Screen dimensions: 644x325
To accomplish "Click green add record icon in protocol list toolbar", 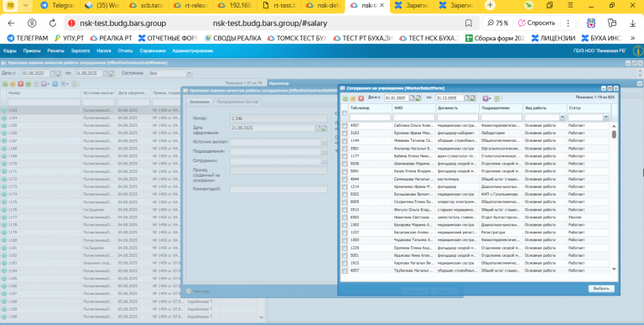I will click(5, 84).
